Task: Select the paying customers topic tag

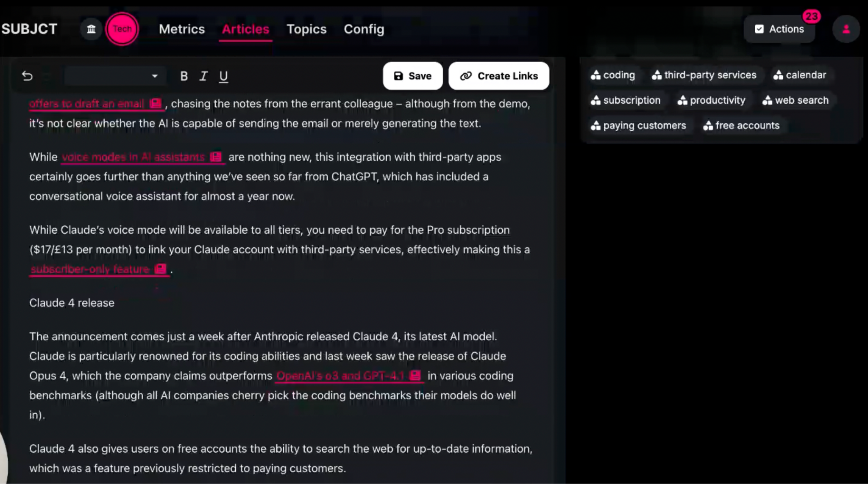Action: 638,125
